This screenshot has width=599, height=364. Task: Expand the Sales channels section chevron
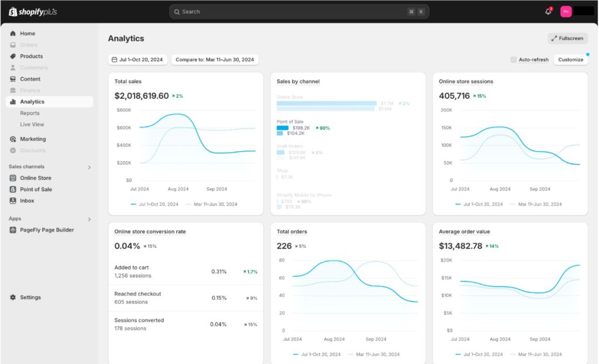click(89, 167)
